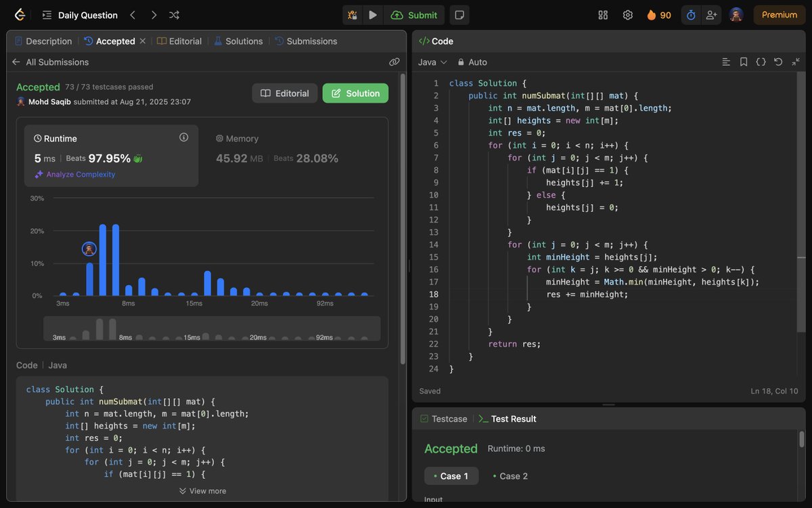Invite collaborator person-plus icon
812x508 pixels.
coord(710,15)
